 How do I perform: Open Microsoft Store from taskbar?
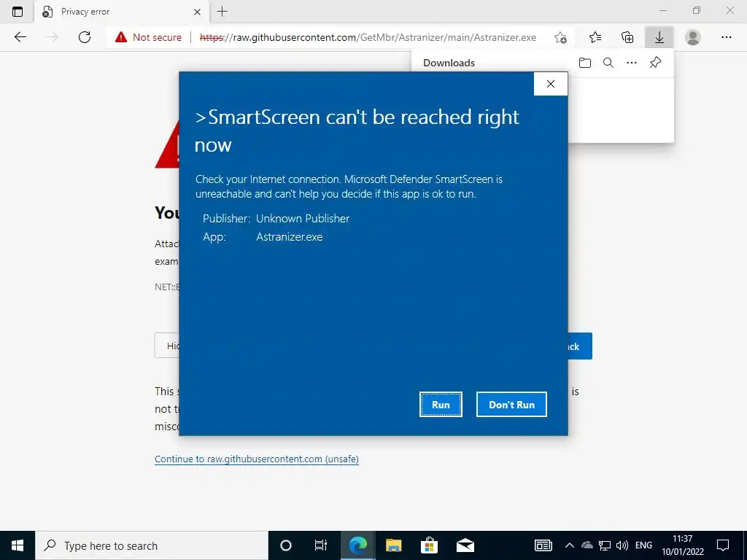pyautogui.click(x=429, y=545)
